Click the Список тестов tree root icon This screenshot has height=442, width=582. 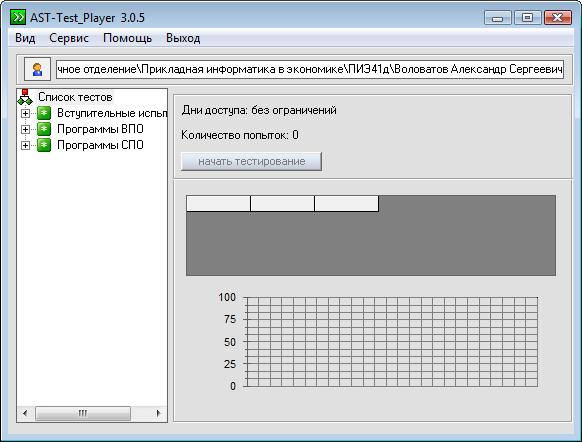tap(25, 97)
